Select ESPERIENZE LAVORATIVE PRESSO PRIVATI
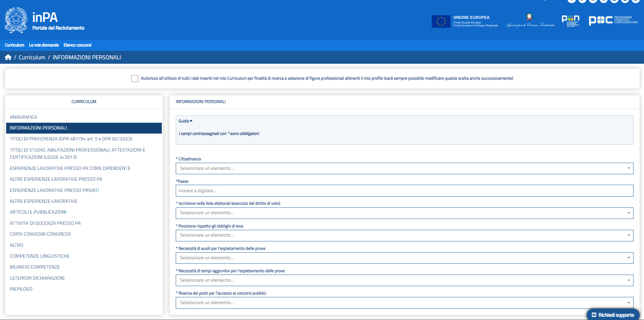 pyautogui.click(x=84, y=190)
